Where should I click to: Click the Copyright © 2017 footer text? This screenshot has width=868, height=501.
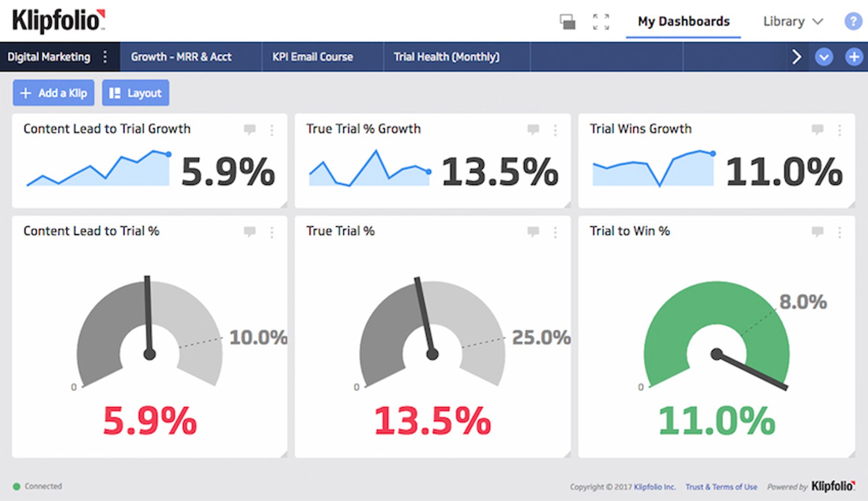click(x=601, y=487)
